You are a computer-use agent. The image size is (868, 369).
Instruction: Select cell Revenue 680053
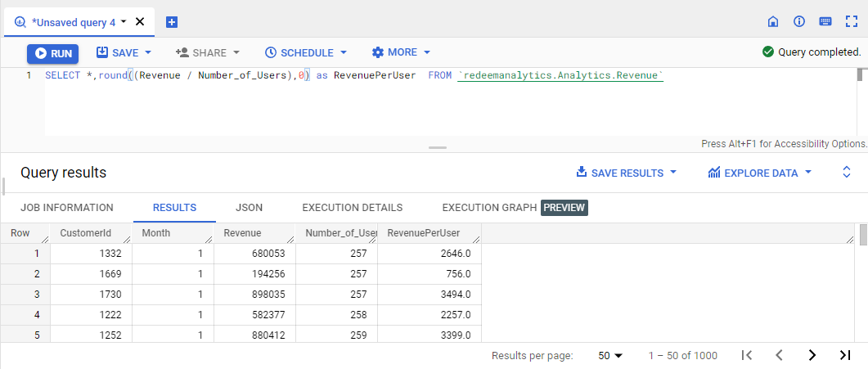coord(254,254)
